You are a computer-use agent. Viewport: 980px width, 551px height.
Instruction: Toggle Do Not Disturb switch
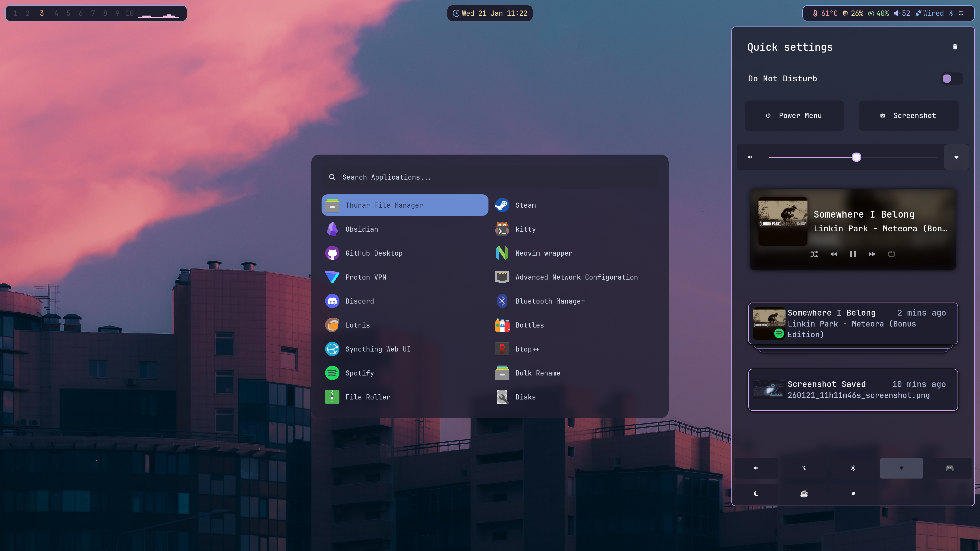951,79
